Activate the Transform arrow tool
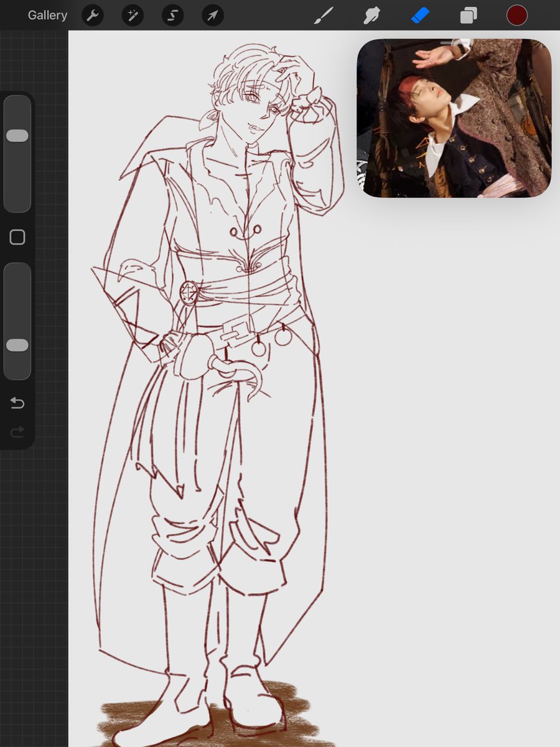Viewport: 560px width, 747px height. (213, 15)
